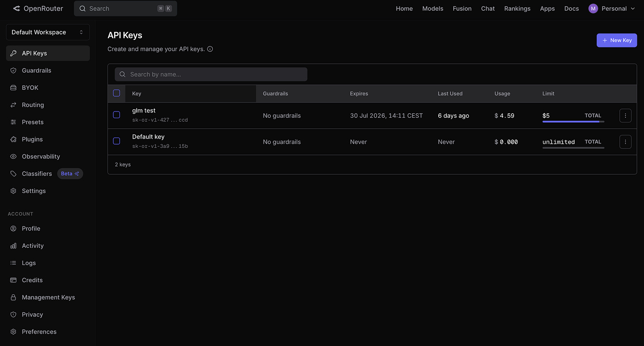Image resolution: width=644 pixels, height=346 pixels.
Task: Go to Guardrails page in sidebar
Action: click(x=48, y=70)
